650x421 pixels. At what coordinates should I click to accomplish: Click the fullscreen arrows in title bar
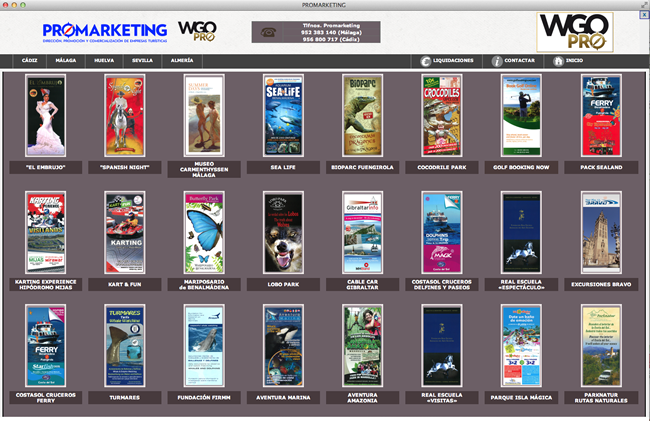[643, 5]
